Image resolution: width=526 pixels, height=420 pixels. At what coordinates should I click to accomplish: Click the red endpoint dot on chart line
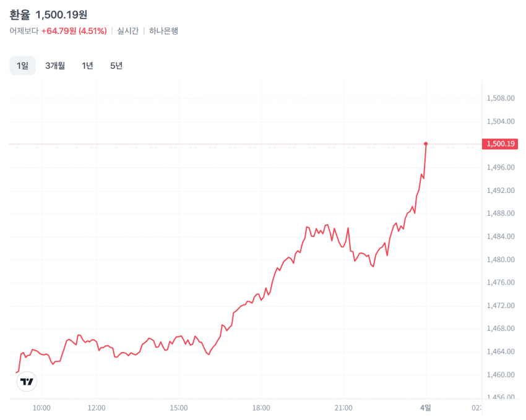(426, 144)
